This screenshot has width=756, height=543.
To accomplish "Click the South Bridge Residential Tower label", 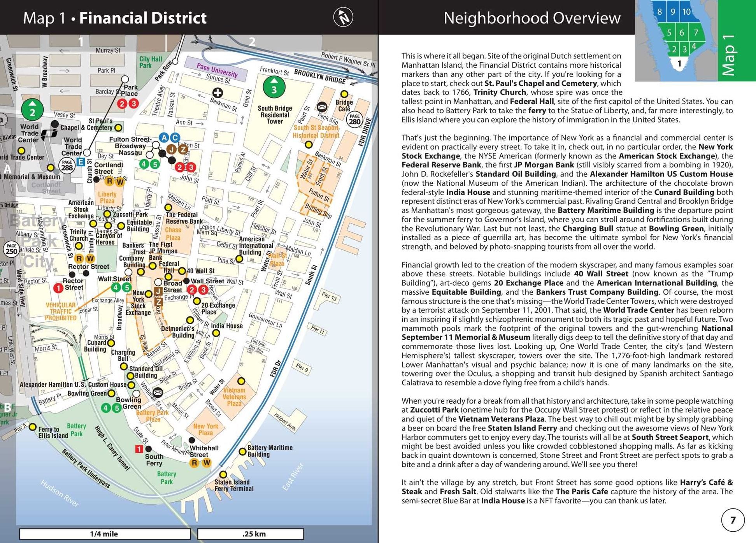I will (x=275, y=115).
